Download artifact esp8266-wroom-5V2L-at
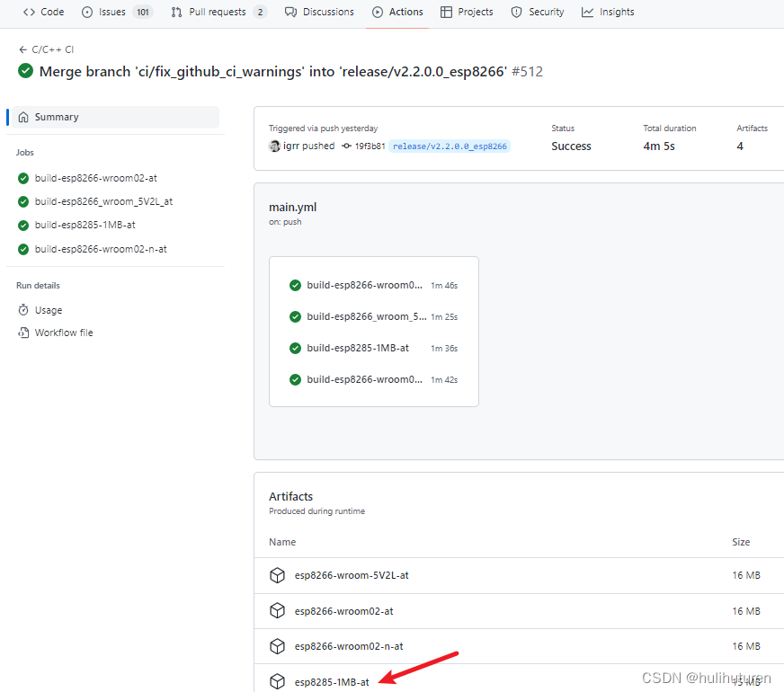 point(352,575)
